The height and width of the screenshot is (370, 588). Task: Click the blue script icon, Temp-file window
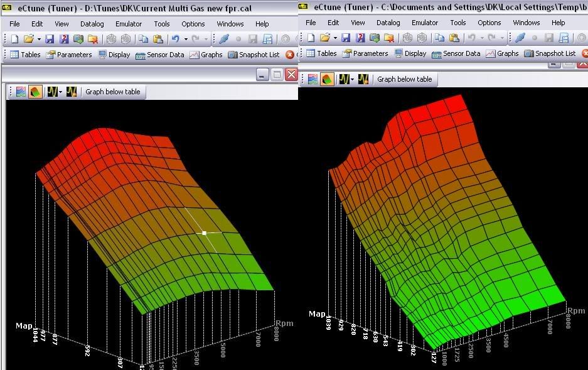point(564,38)
